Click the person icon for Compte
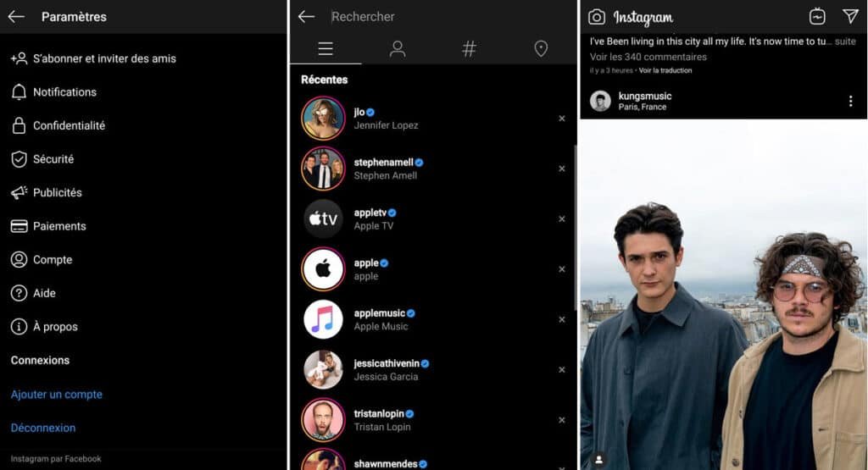The image size is (868, 470). coord(19,259)
